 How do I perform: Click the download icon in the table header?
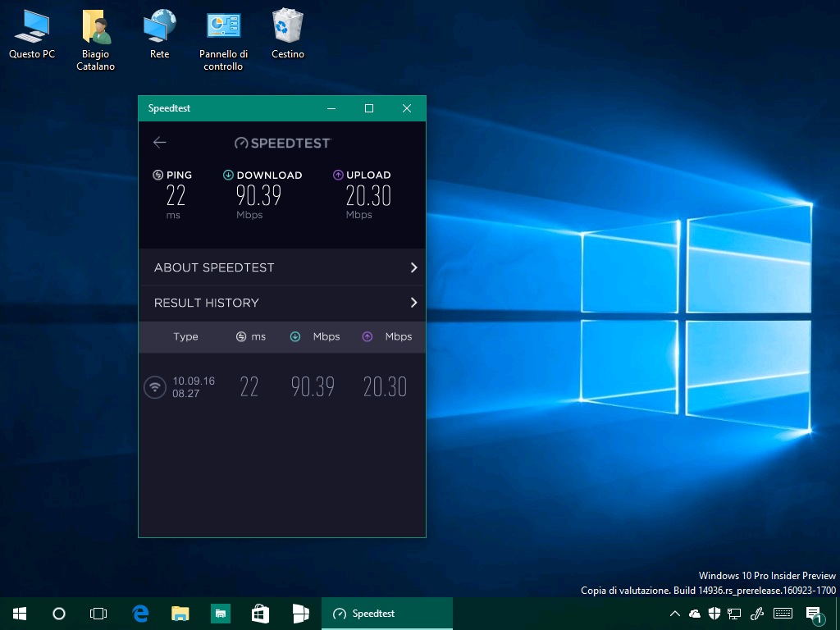295,336
